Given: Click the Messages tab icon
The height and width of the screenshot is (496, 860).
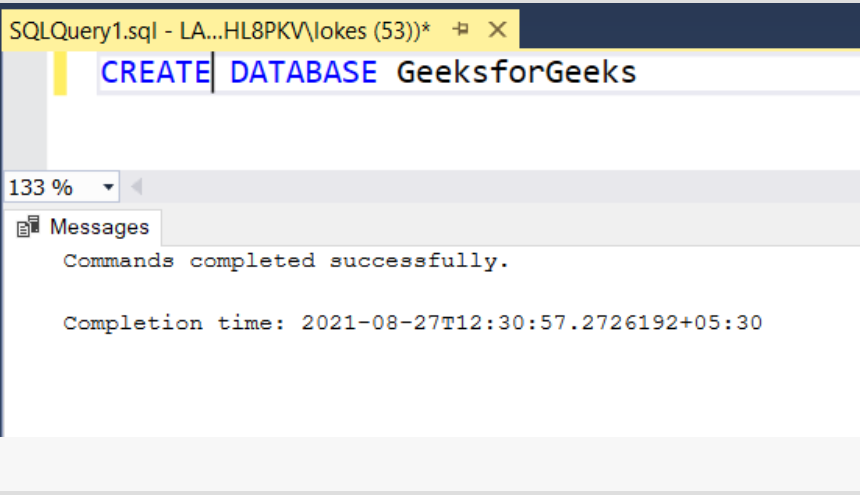Looking at the screenshot, I should point(29,228).
